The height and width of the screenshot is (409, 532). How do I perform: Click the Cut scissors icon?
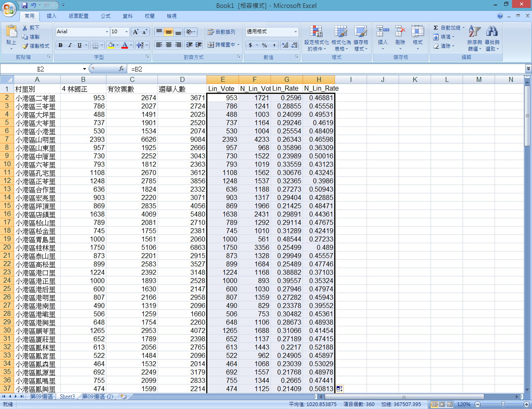(x=25, y=28)
